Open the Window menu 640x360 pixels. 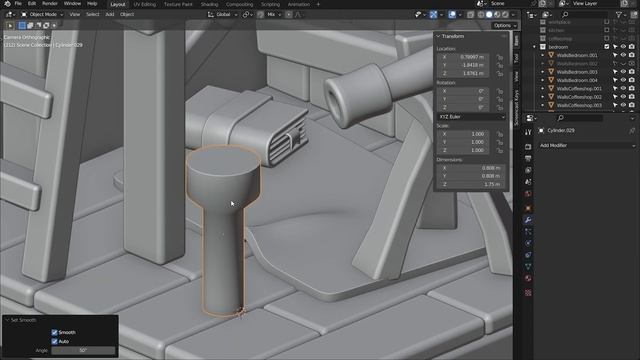click(x=72, y=4)
